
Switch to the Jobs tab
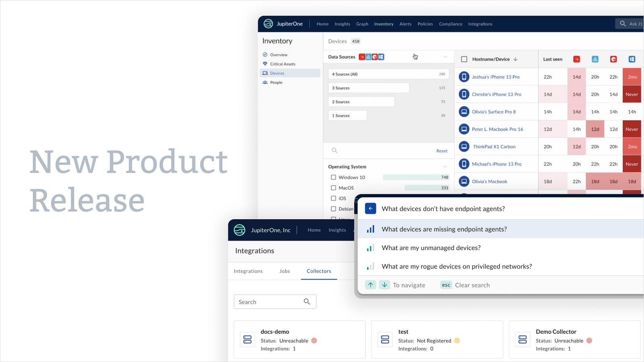click(x=285, y=271)
